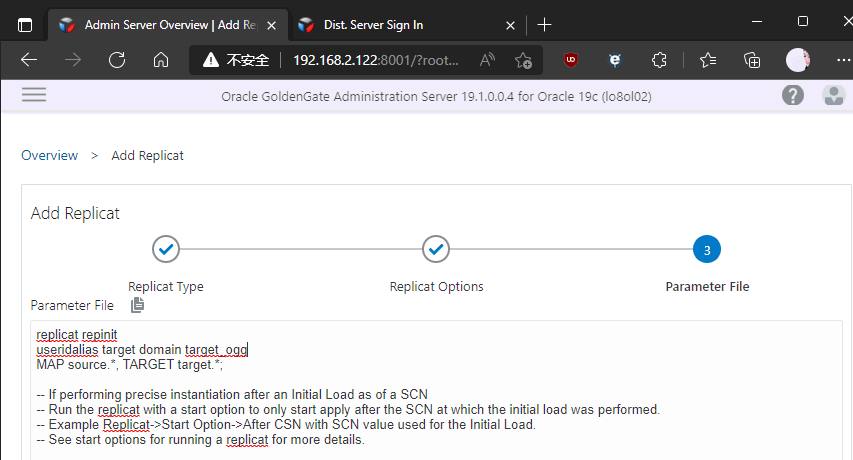Open the user account avatar menu
Image resolution: width=853 pixels, height=460 pixels.
[x=833, y=96]
